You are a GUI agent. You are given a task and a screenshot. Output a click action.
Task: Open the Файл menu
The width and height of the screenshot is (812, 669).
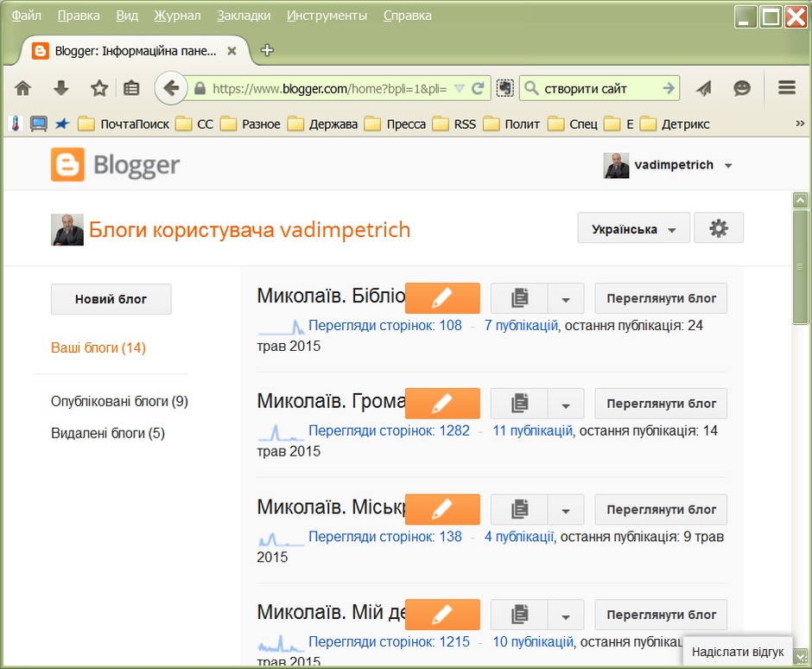[27, 16]
